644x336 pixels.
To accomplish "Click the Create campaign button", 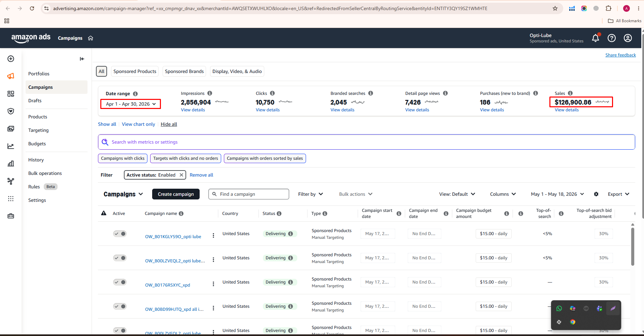I will [x=176, y=194].
